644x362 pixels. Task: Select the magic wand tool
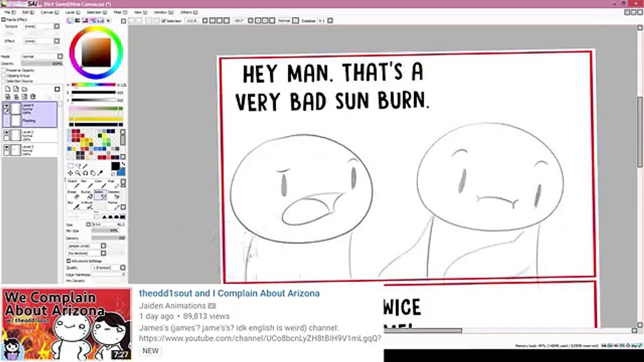tap(86, 166)
